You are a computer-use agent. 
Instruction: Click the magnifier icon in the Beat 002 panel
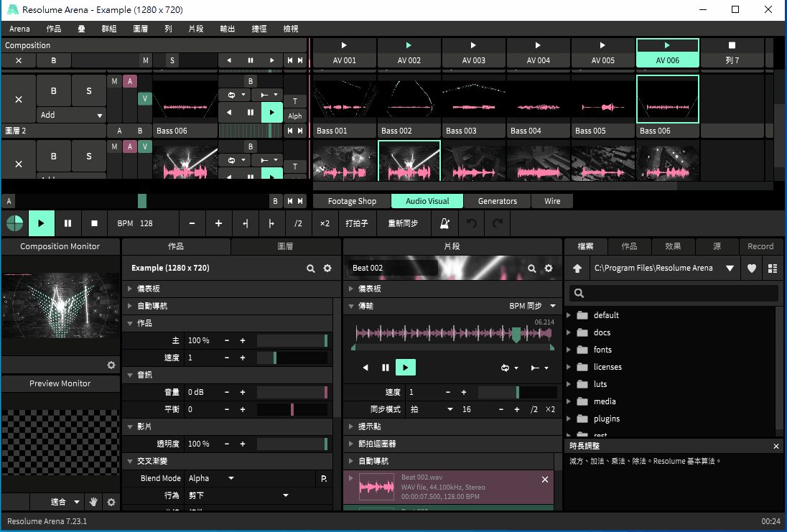click(531, 269)
